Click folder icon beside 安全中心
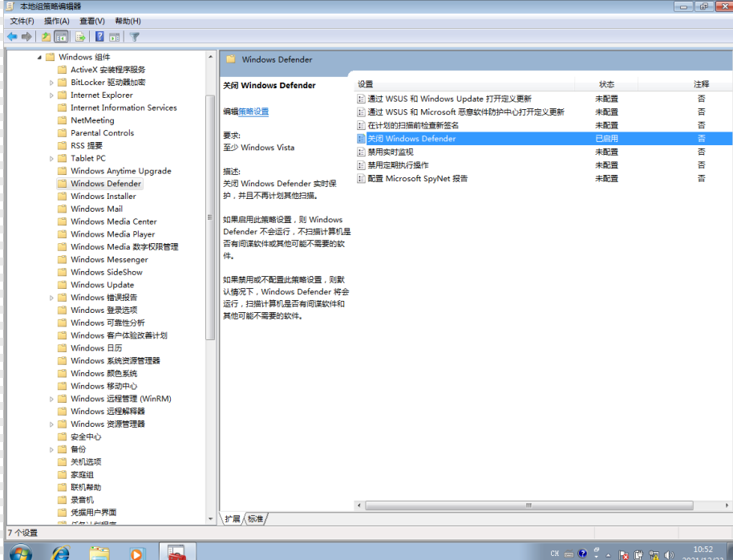This screenshot has width=733, height=560. (63, 437)
